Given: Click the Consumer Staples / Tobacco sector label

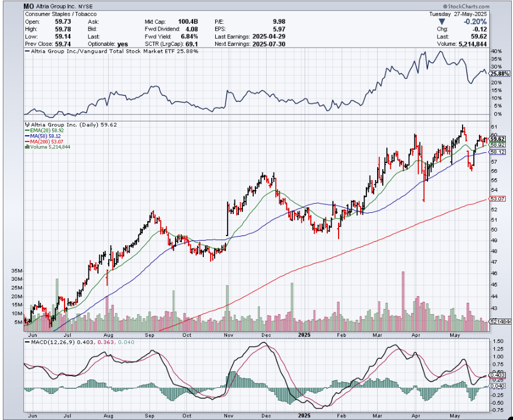Looking at the screenshot, I should pos(61,14).
